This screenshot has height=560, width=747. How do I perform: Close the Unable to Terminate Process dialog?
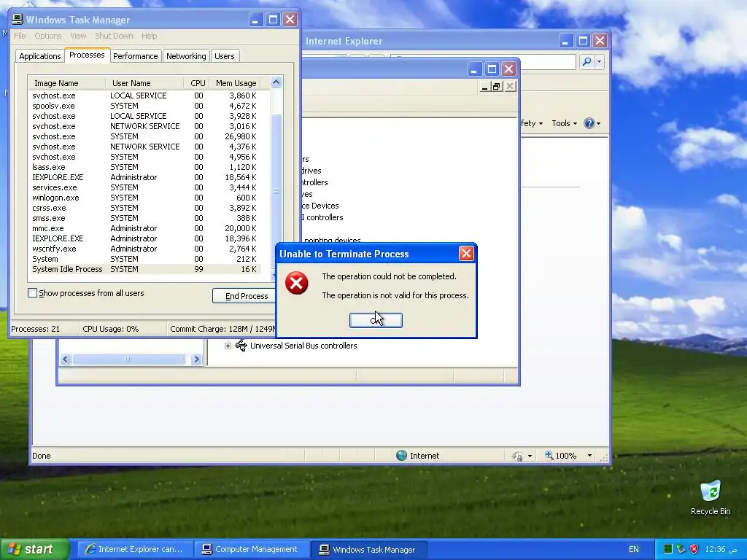[466, 253]
